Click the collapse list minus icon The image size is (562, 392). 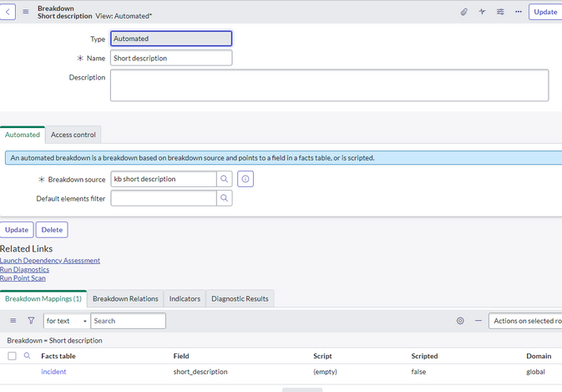tap(478, 321)
